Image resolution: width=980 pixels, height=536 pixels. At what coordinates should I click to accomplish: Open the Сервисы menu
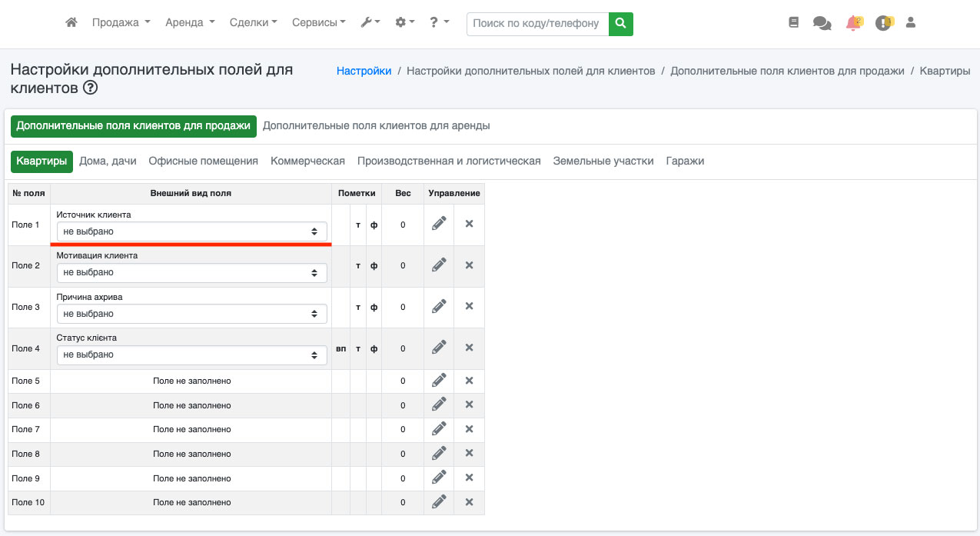[318, 23]
